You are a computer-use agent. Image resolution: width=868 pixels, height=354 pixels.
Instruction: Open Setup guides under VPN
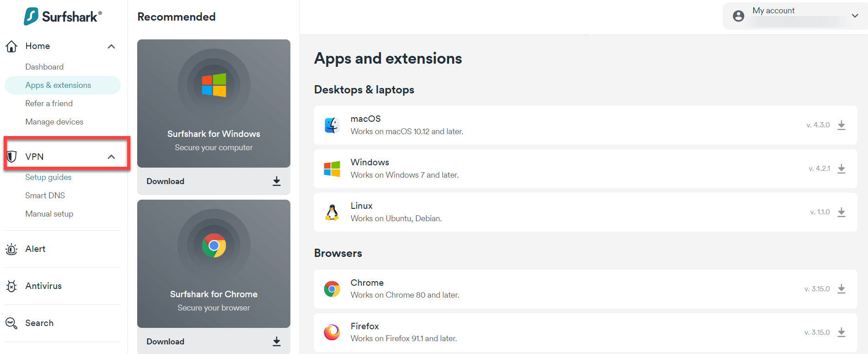point(48,177)
